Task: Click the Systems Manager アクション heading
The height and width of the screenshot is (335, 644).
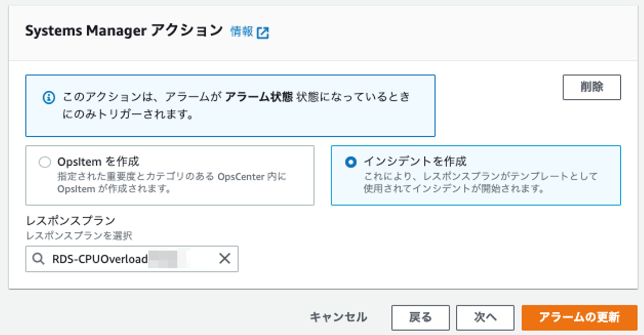Action: pyautogui.click(x=124, y=31)
